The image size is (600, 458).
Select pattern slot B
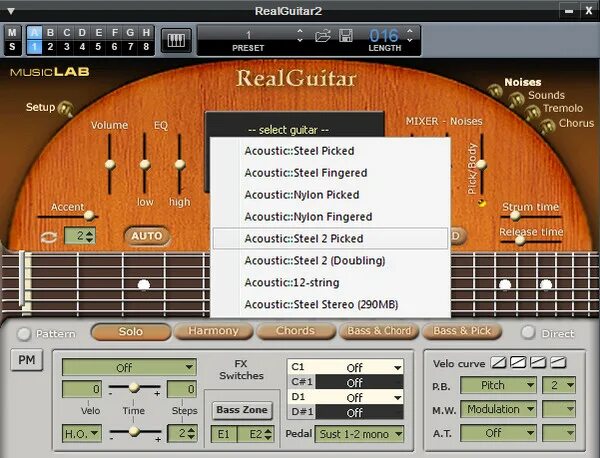pyautogui.click(x=50, y=33)
